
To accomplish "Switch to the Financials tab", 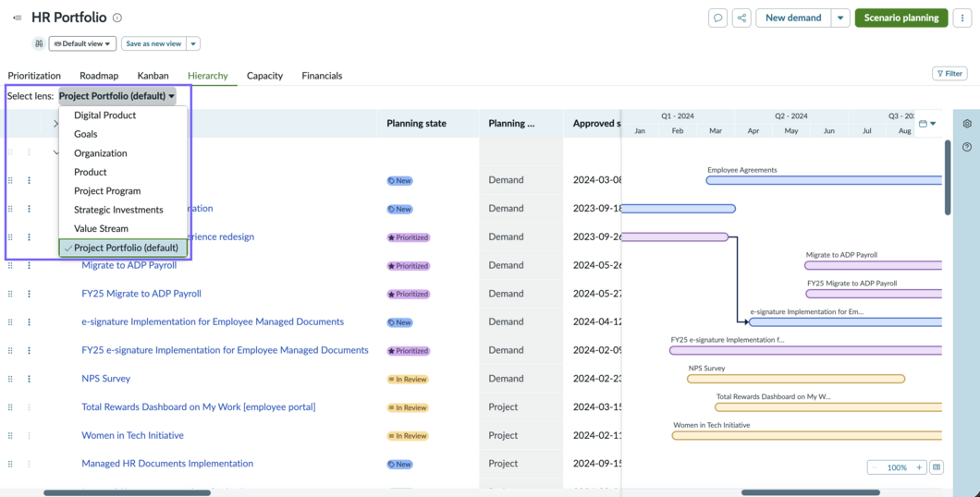I will (322, 76).
